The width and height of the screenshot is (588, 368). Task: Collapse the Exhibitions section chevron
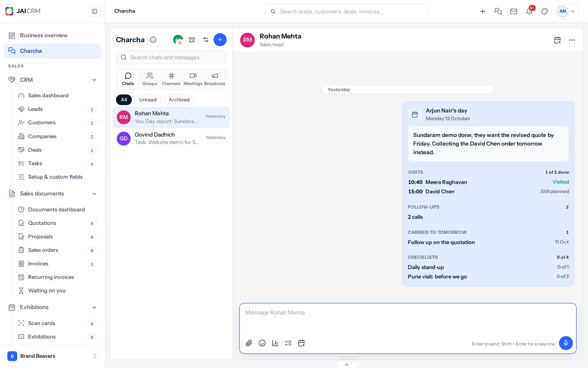click(x=94, y=308)
